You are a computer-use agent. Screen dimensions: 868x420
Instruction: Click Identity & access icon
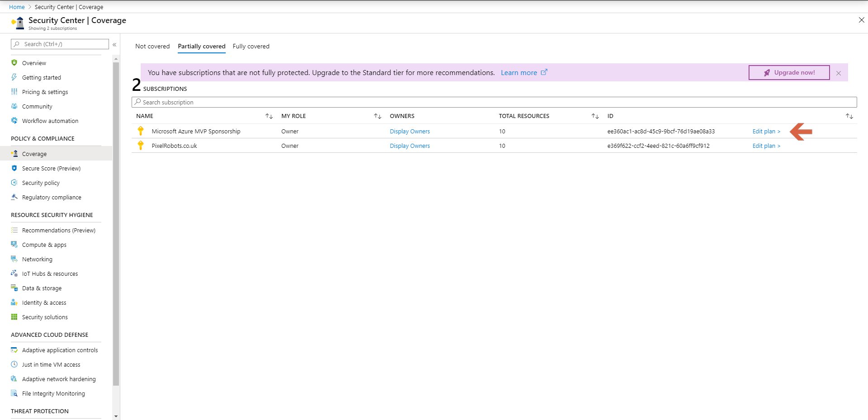(14, 302)
